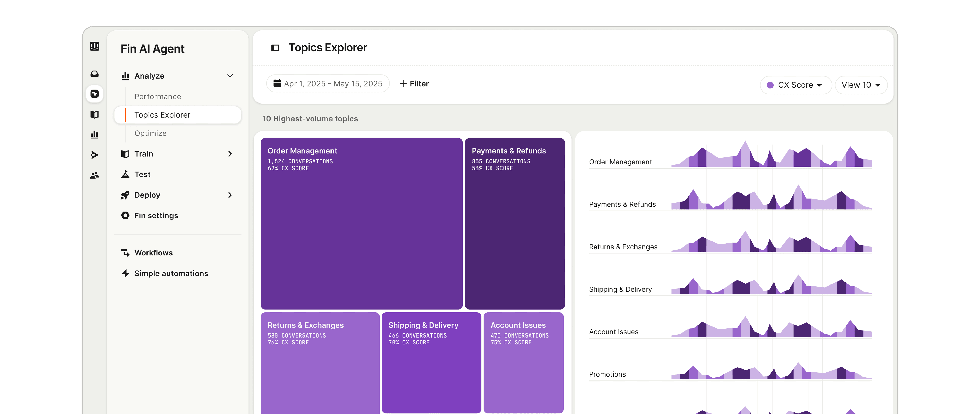
Task: Expand the Train section arrow
Action: 230,154
